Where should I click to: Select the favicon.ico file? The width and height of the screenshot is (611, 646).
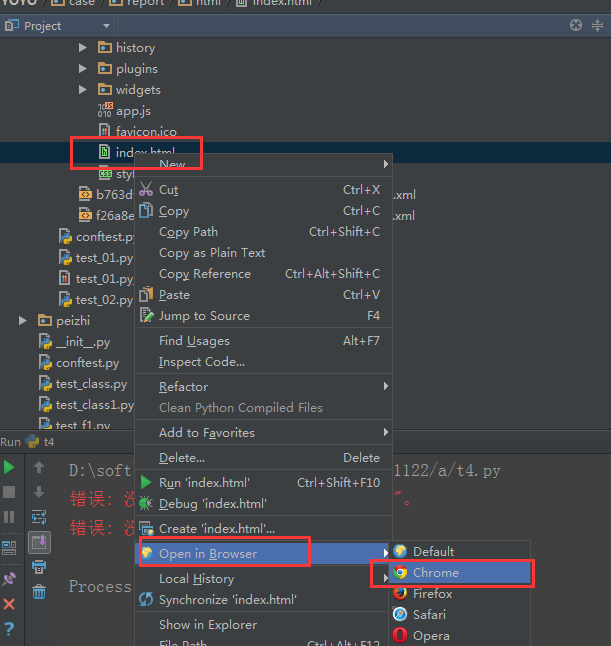pyautogui.click(x=137, y=131)
